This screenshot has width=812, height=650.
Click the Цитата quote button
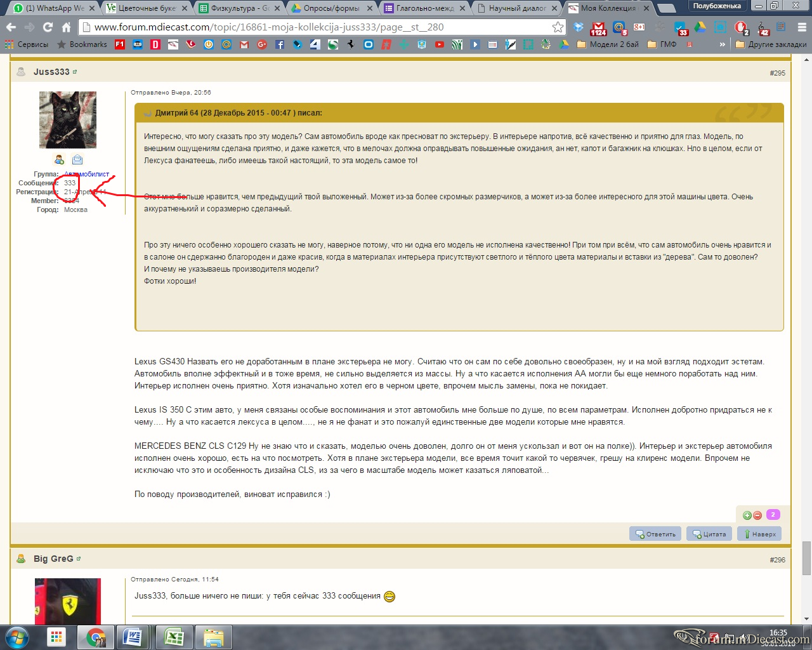click(x=709, y=534)
